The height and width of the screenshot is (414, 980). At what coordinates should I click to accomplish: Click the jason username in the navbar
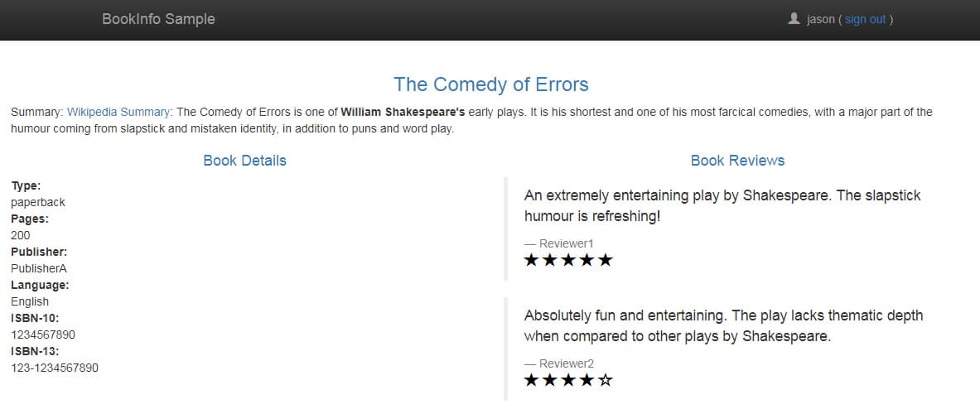point(821,19)
